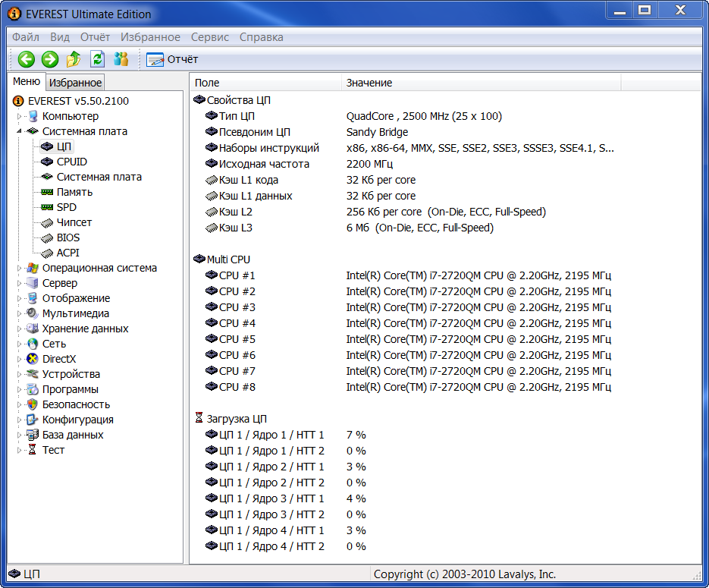Open the Справка menu
Screen dimensions: 709x588
point(262,37)
